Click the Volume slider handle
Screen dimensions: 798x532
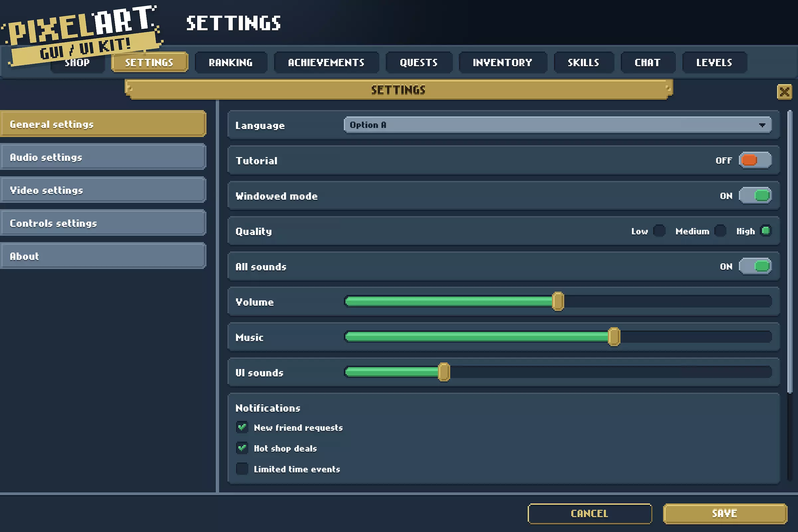pyautogui.click(x=558, y=301)
